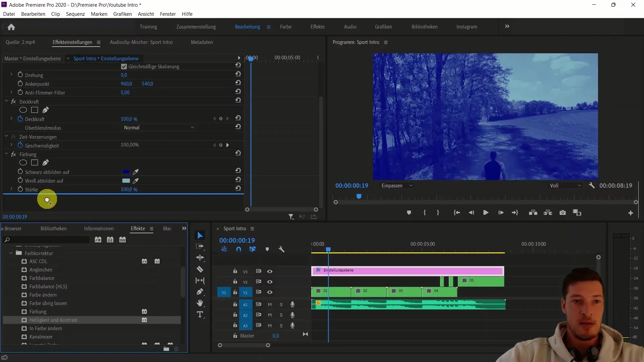This screenshot has width=644, height=362.
Task: Open the Informationen panel tab
Action: pos(99,229)
